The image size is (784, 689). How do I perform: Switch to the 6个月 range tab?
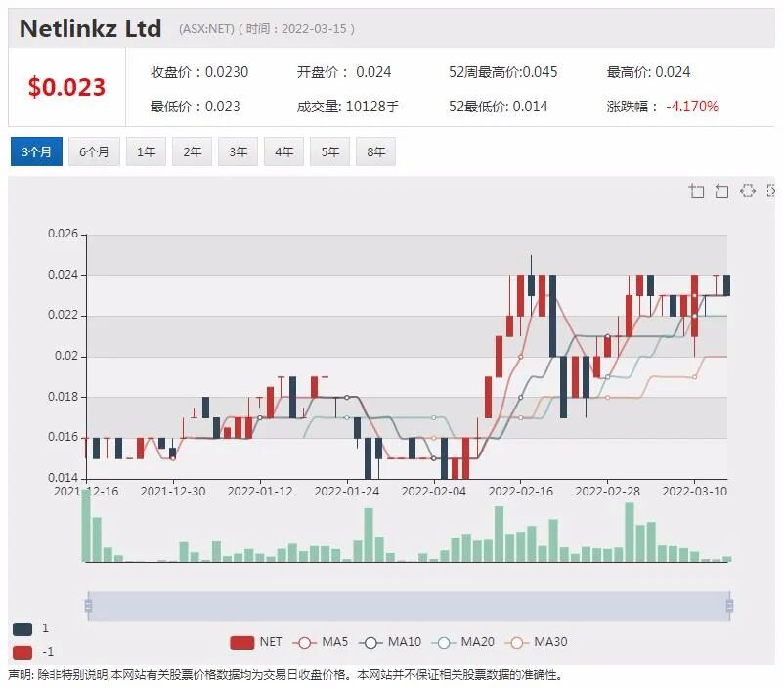pyautogui.click(x=94, y=151)
